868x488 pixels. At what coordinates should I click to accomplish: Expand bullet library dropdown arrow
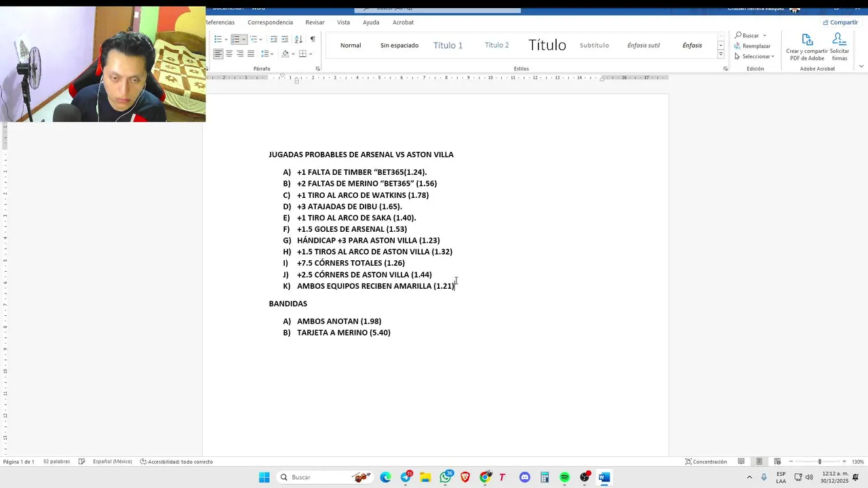[x=226, y=39]
